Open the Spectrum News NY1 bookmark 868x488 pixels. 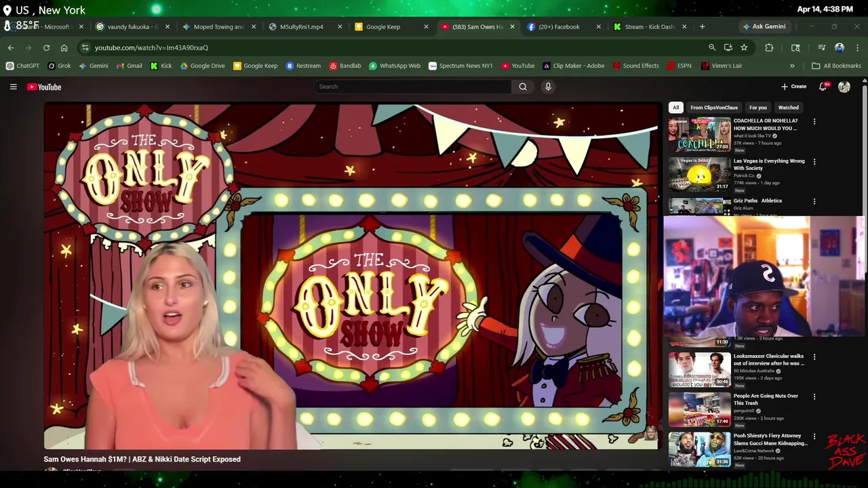(460, 66)
